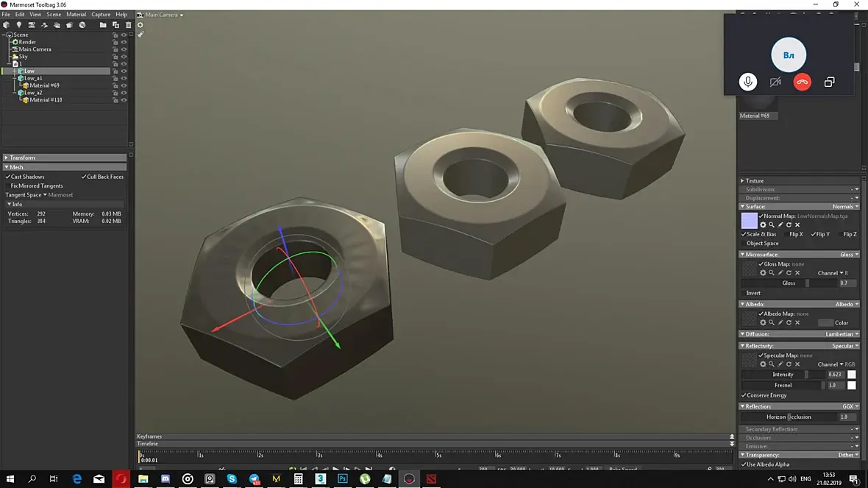Open the Material menu
The height and width of the screenshot is (488, 868).
point(77,15)
